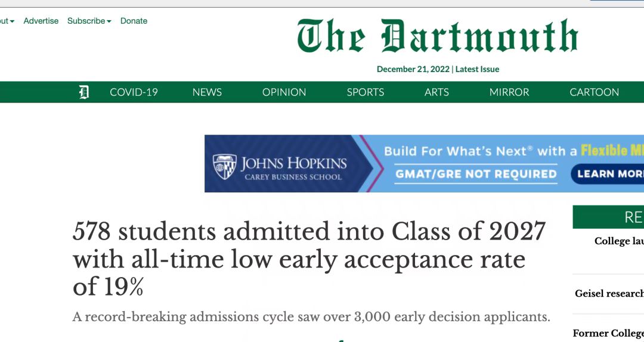The image size is (644, 342).
Task: Go to the SPORTS section
Action: pyautogui.click(x=366, y=92)
